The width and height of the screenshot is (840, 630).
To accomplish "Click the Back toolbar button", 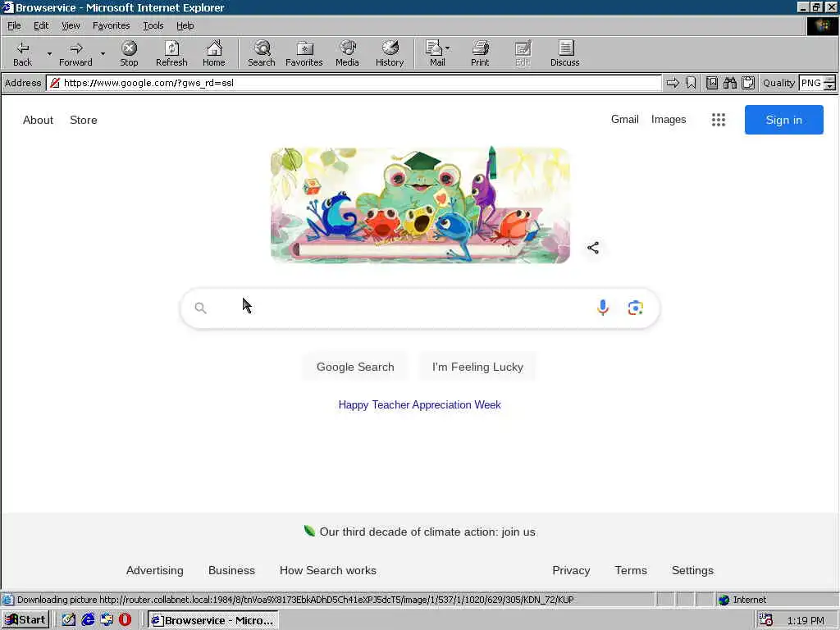I will click(22, 53).
